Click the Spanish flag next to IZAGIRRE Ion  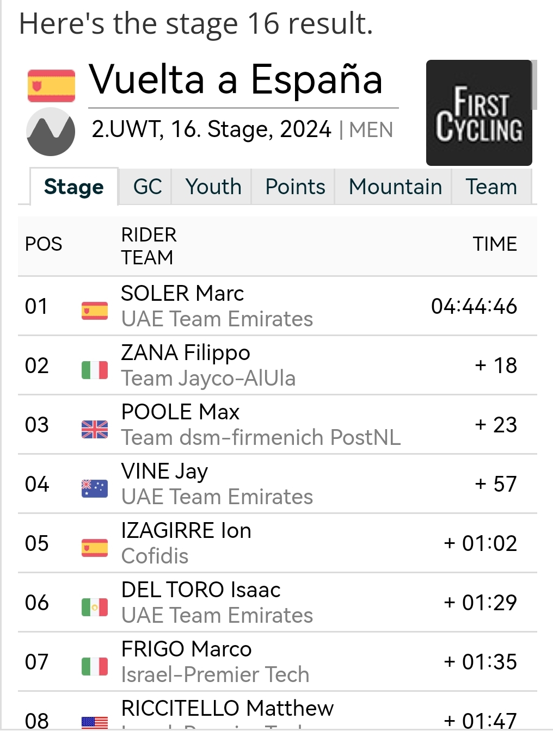[x=95, y=548]
